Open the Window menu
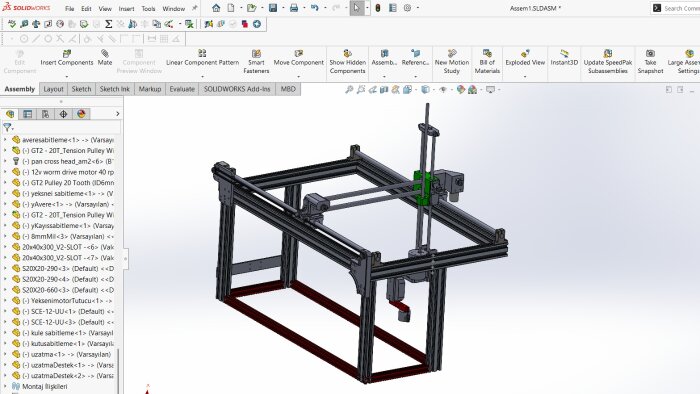 (x=174, y=8)
